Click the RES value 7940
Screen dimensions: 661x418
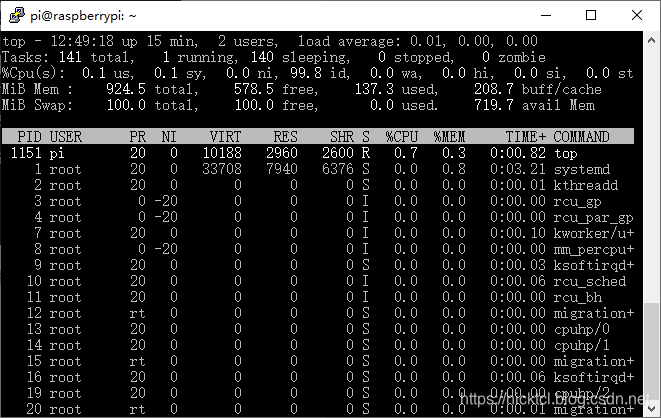click(282, 169)
